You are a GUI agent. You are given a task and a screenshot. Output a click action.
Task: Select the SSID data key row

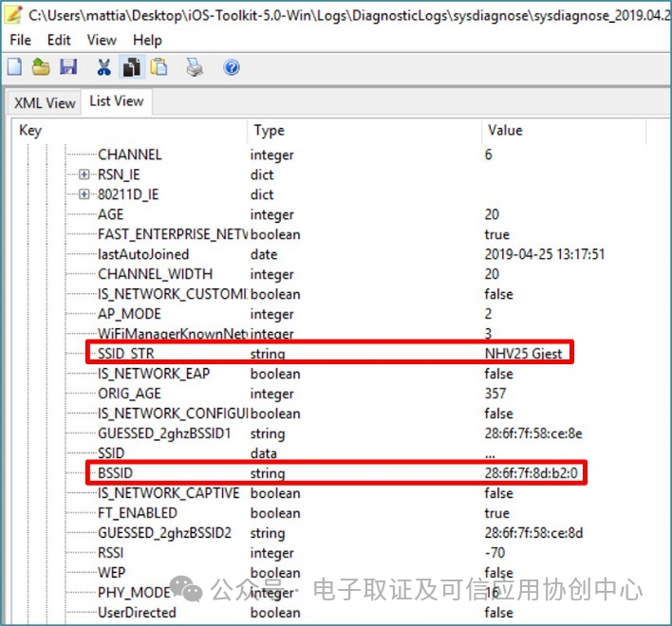111,453
